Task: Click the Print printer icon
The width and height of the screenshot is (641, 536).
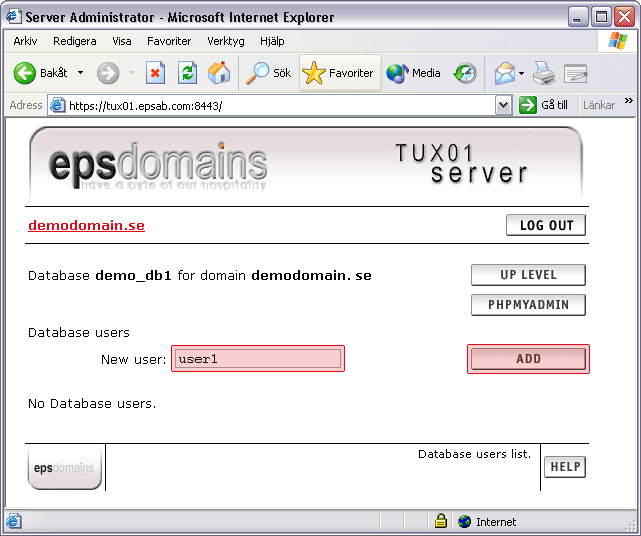Action: click(543, 73)
